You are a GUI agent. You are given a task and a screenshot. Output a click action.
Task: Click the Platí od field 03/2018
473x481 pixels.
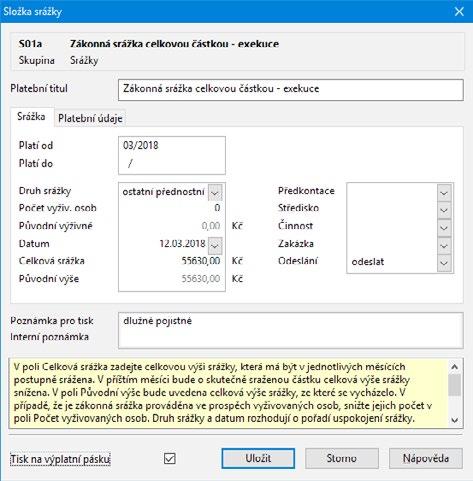(x=172, y=146)
